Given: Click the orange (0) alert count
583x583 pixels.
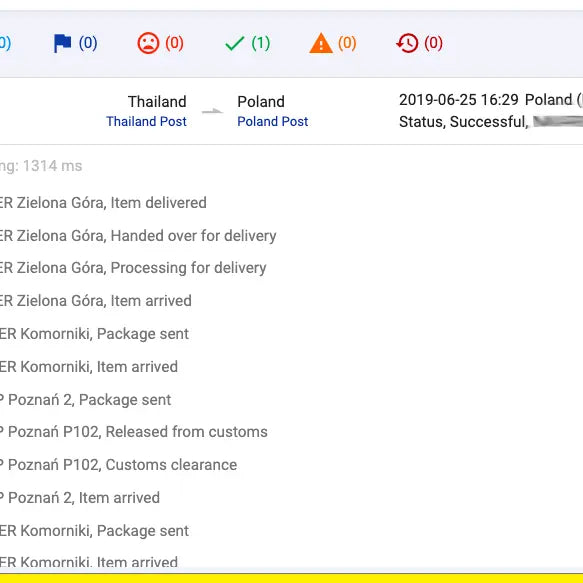Looking at the screenshot, I should pos(347,43).
